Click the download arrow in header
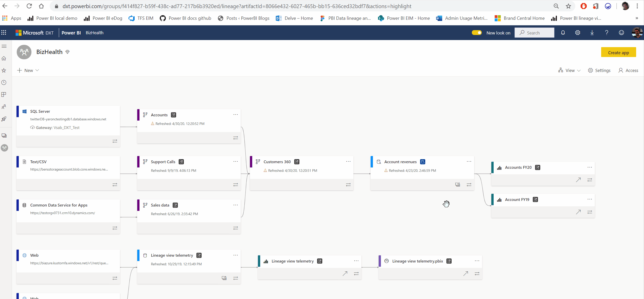 coord(592,33)
